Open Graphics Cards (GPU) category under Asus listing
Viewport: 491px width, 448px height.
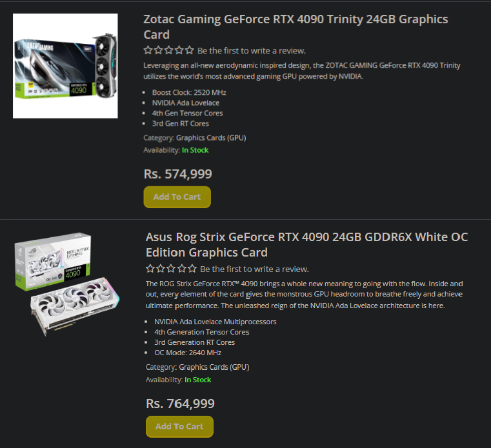(214, 367)
